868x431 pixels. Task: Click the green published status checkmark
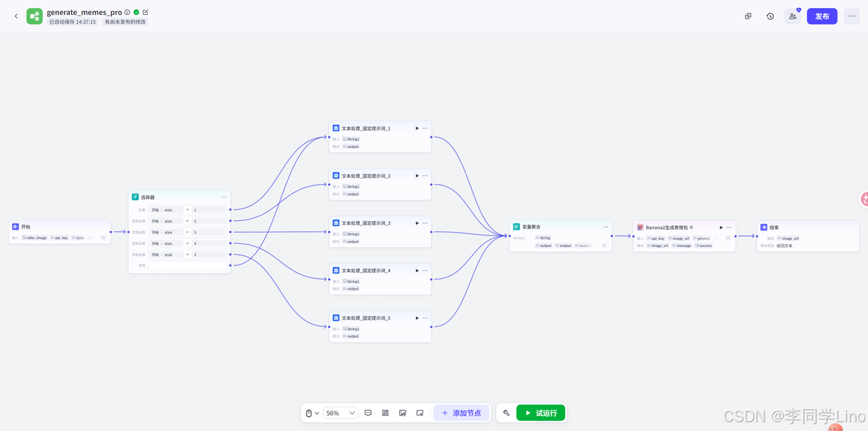point(136,12)
